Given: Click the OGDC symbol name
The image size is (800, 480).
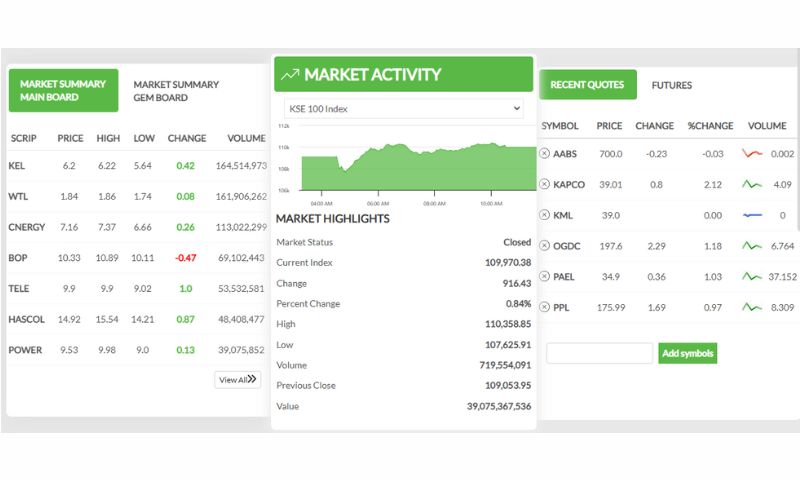Looking at the screenshot, I should pos(567,246).
